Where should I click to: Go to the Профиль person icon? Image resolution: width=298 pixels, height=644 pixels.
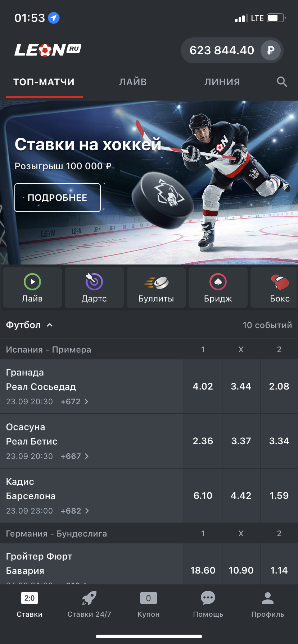pos(268,598)
